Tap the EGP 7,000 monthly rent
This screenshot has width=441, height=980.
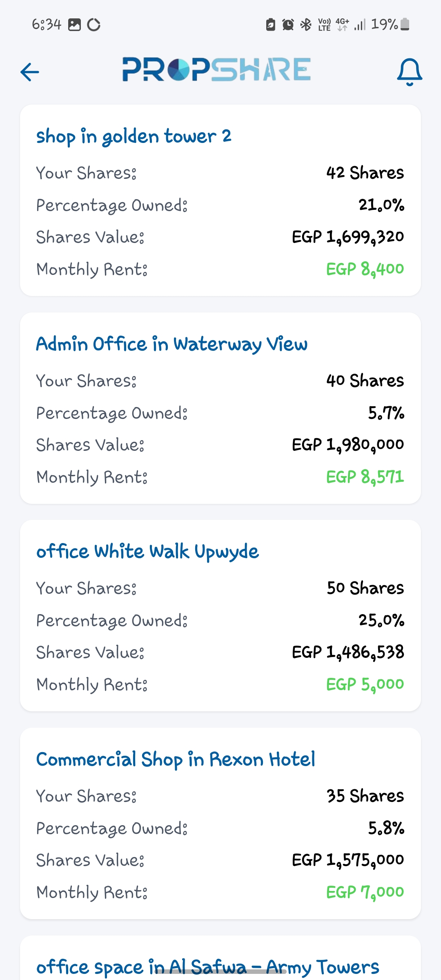click(x=365, y=892)
